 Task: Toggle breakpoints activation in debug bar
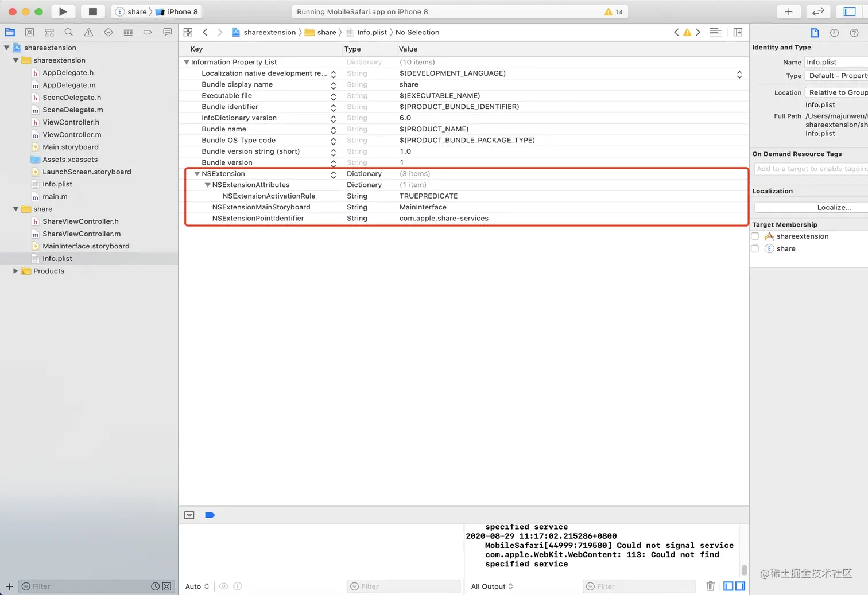[210, 515]
